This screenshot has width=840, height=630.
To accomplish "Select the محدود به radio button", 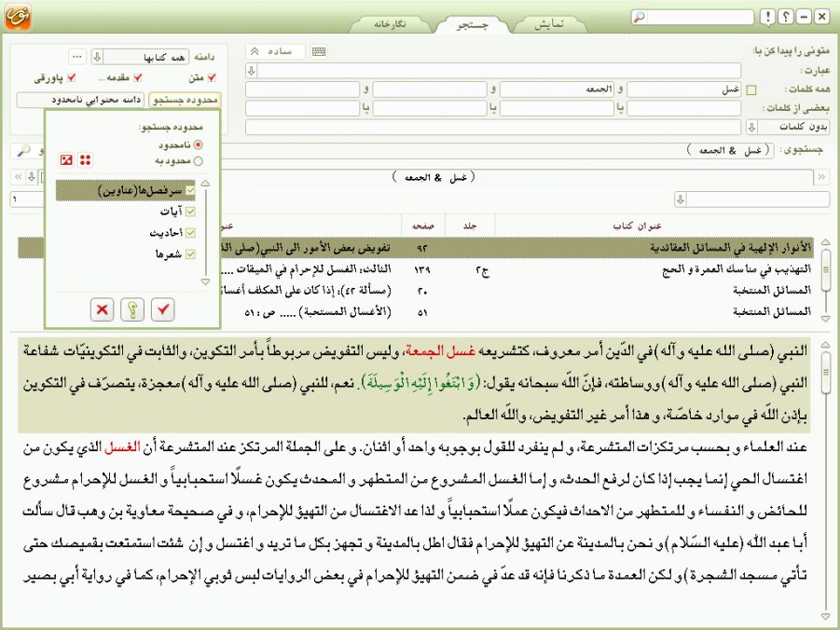I will (x=199, y=160).
